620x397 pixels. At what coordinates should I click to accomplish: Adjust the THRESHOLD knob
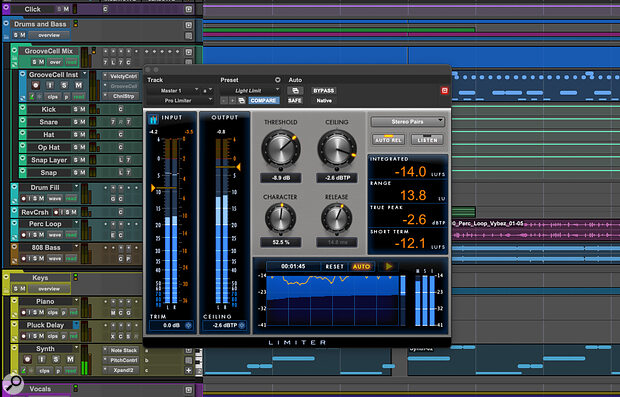pos(281,149)
